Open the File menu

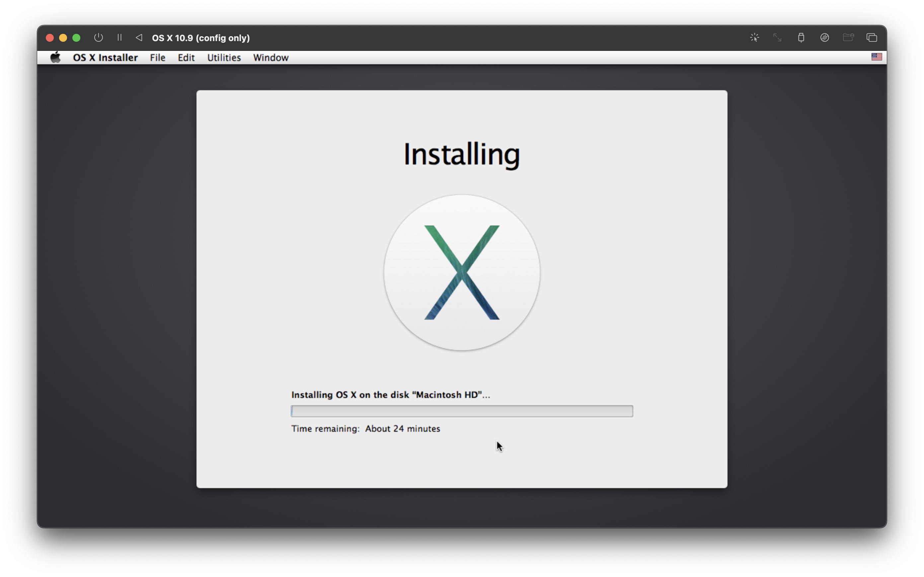tap(157, 58)
